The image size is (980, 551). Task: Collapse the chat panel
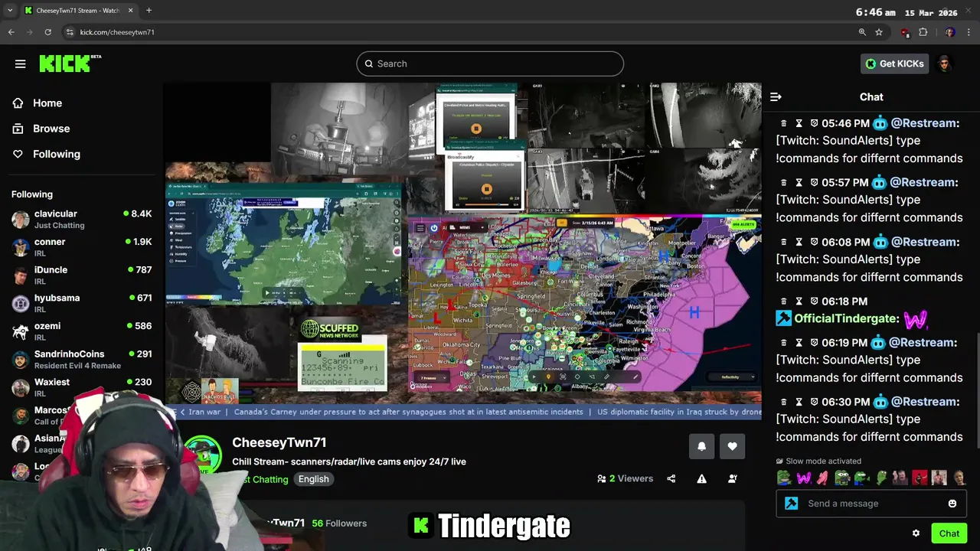[x=776, y=96]
